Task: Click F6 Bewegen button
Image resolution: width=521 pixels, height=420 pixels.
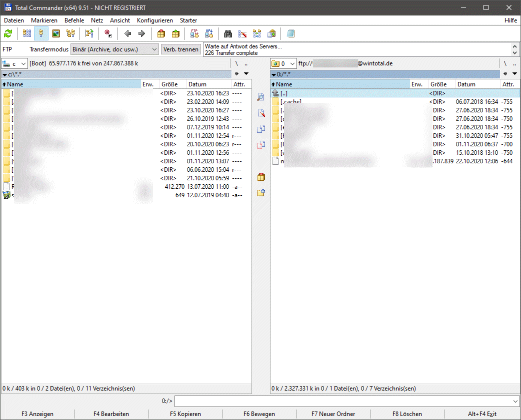Action: click(259, 414)
